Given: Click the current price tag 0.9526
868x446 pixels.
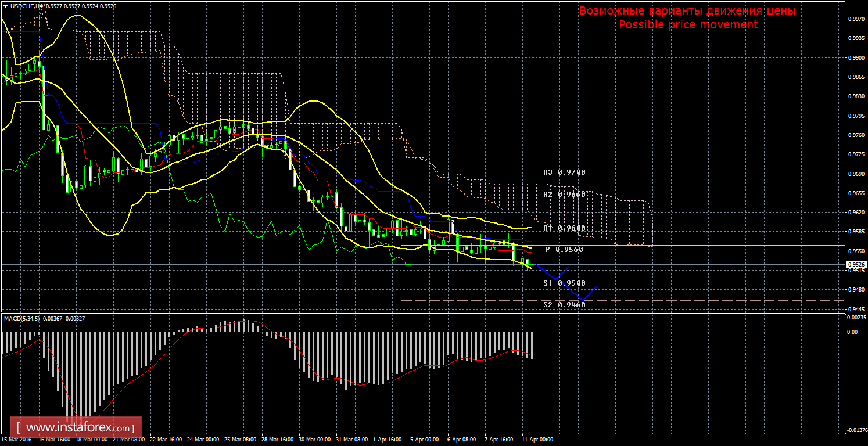Looking at the screenshot, I should pos(854,264).
